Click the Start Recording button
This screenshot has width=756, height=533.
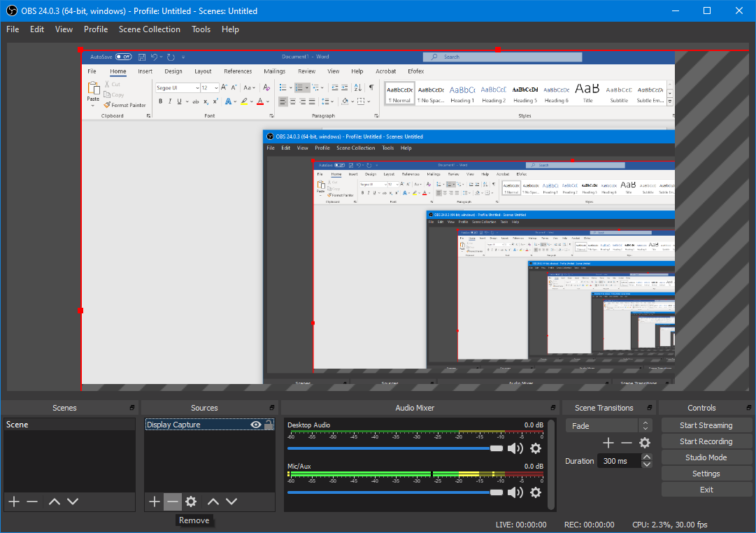pyautogui.click(x=706, y=441)
